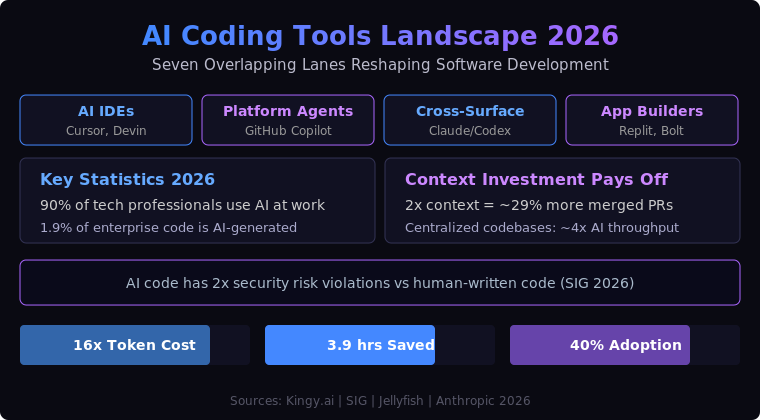Click '2x context = ~29% more merged PRs'
Viewport: 760px width, 420px height.
(539, 205)
